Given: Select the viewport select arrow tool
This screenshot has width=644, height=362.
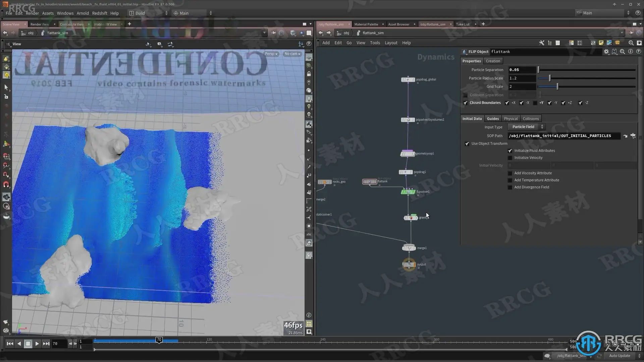Looking at the screenshot, I should tap(6, 87).
